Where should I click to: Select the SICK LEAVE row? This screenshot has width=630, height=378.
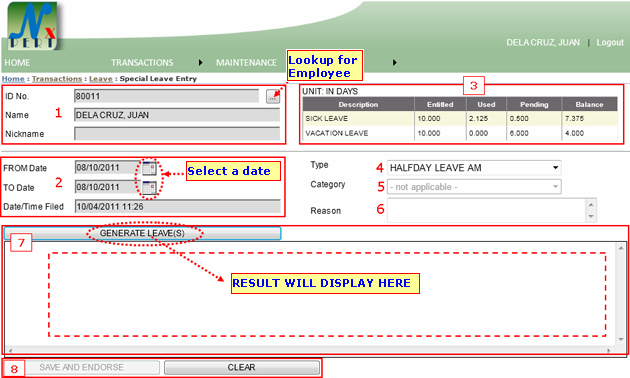click(460, 119)
